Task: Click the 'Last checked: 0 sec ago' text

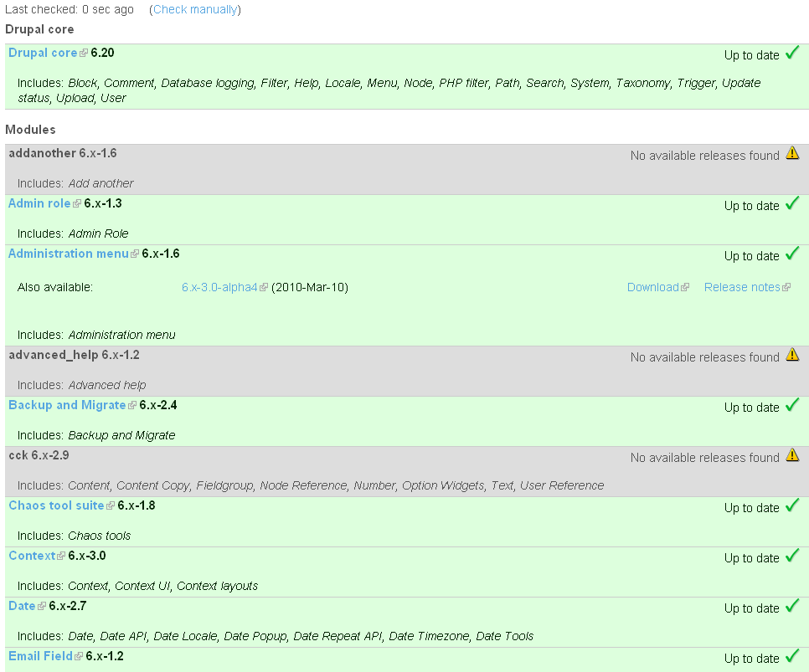Action: click(70, 10)
